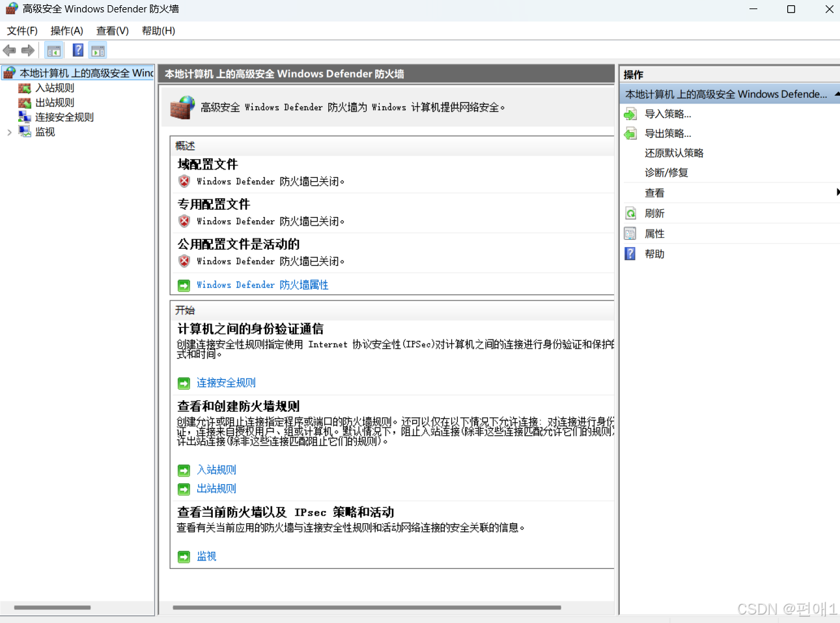Click the show/hide action pane toolbar icon
This screenshot has width=840, height=623.
(x=98, y=50)
